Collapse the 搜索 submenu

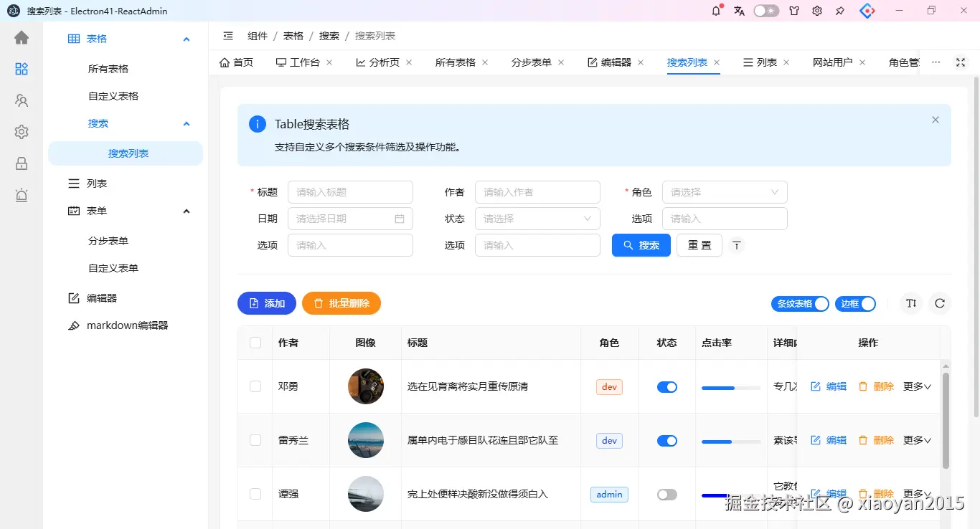point(187,124)
